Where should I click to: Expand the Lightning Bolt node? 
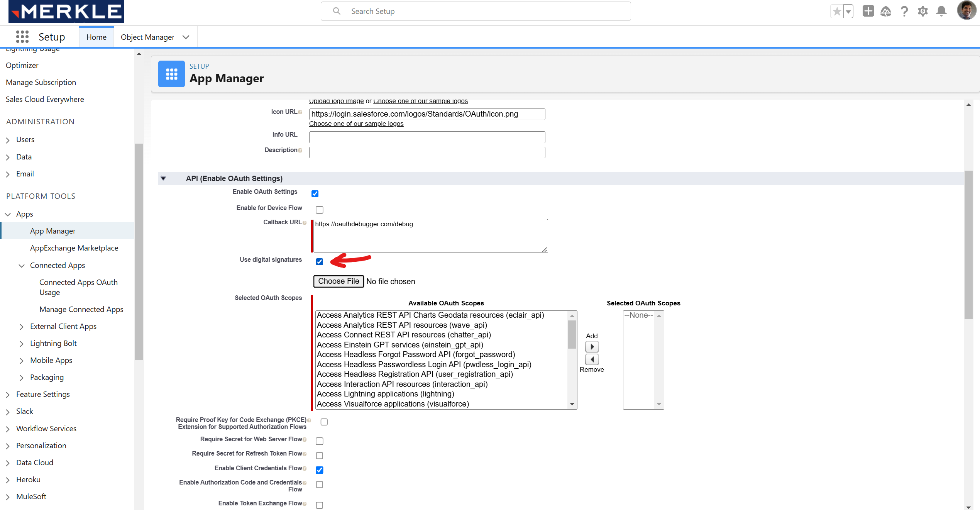(x=22, y=344)
